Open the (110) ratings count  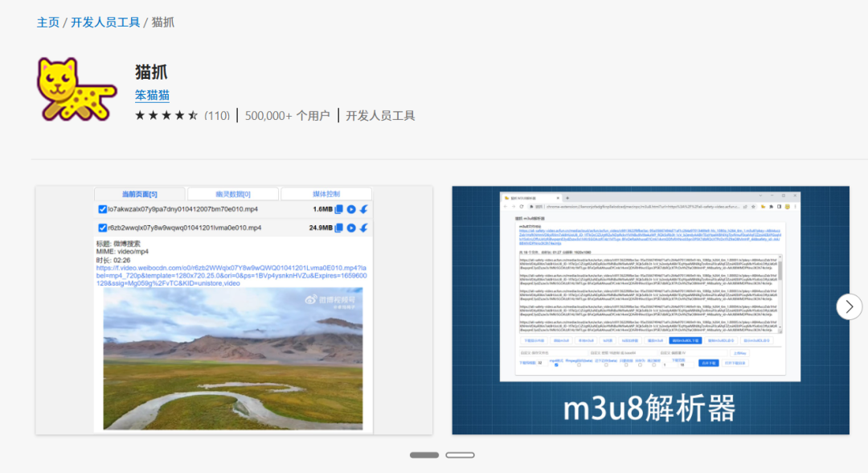coord(217,116)
